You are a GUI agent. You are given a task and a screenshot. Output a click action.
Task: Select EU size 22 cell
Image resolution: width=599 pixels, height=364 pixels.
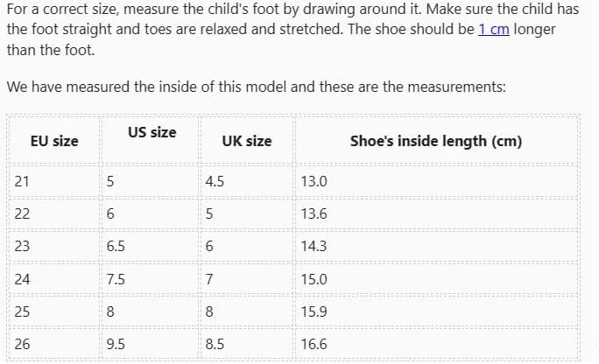(23, 214)
